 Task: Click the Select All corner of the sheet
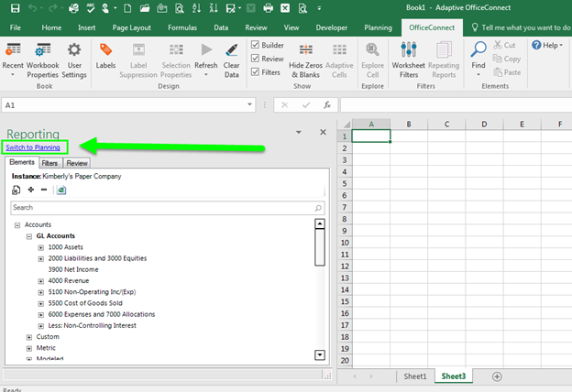[x=346, y=124]
